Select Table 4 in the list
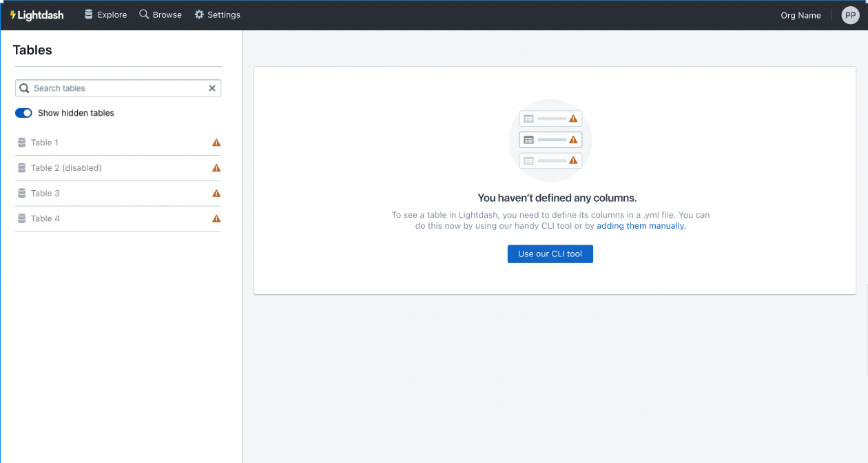Image resolution: width=868 pixels, height=463 pixels. click(118, 218)
